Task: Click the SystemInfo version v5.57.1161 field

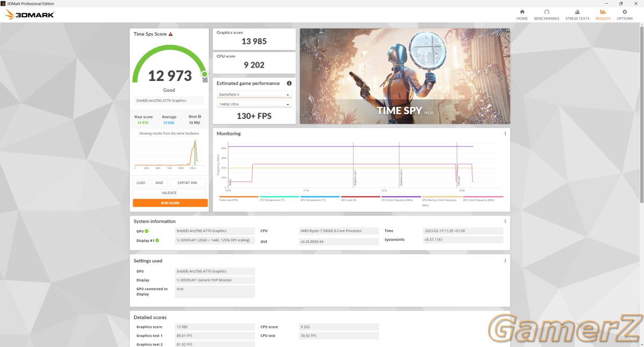Action: click(x=463, y=240)
